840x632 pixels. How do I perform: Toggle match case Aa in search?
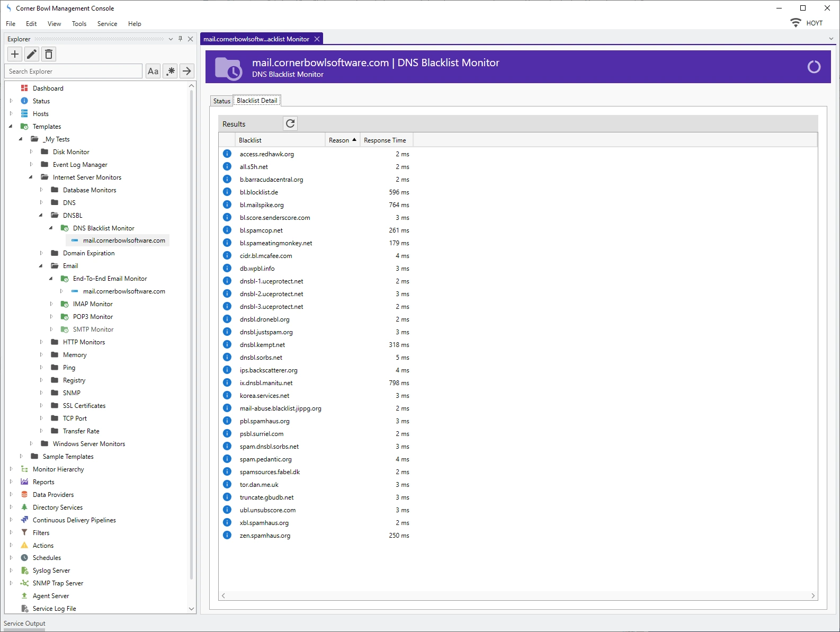[x=153, y=71]
